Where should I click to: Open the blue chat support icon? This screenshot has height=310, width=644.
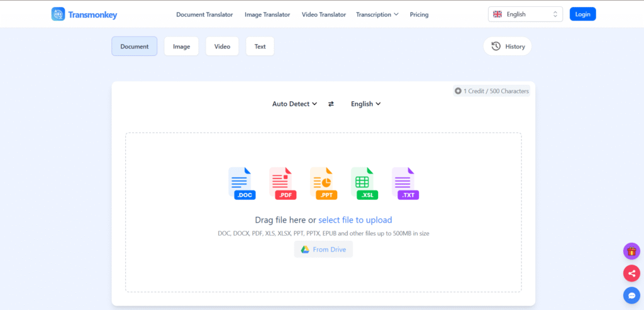click(631, 295)
